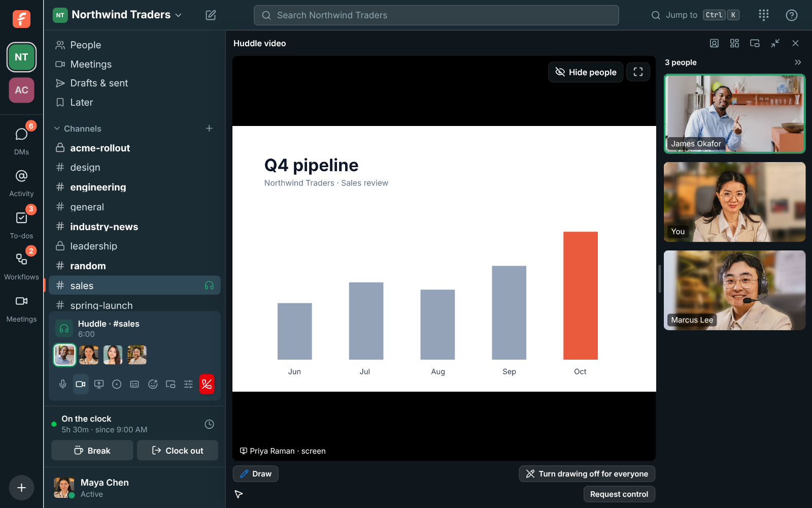812x508 pixels.
Task: Activate the Draw tool
Action: tap(256, 473)
